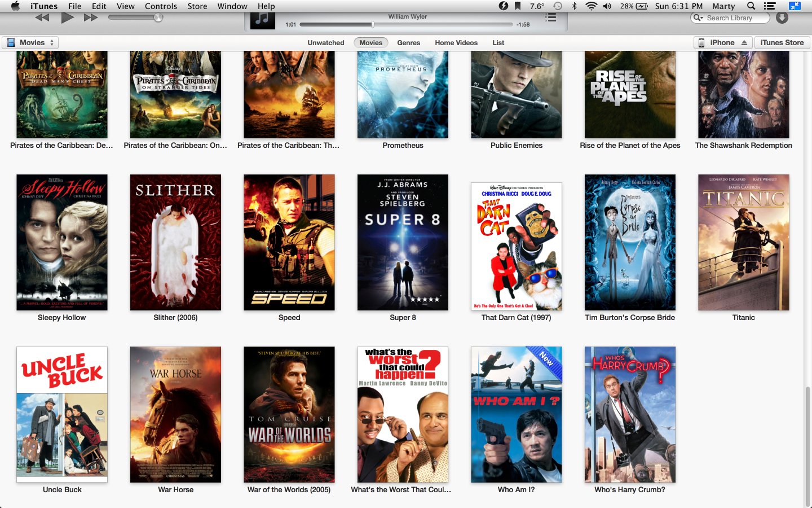Select the Prometheus movie poster
This screenshot has height=508, width=812.
403,94
